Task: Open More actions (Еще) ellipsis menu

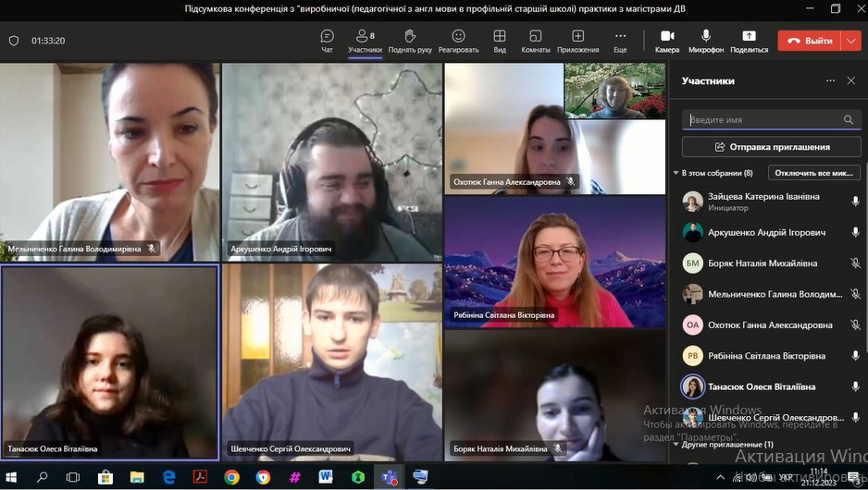Action: click(620, 41)
